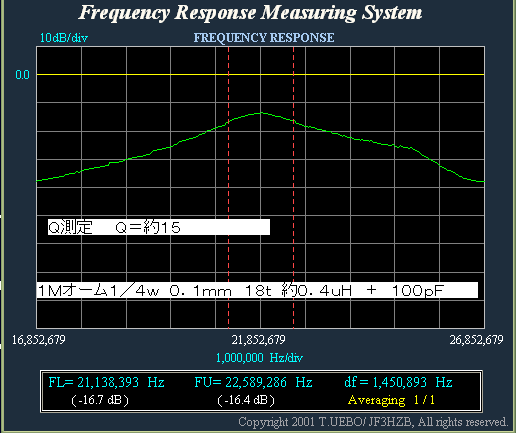
Task: Click the peak of the green response curve
Action: (260, 113)
